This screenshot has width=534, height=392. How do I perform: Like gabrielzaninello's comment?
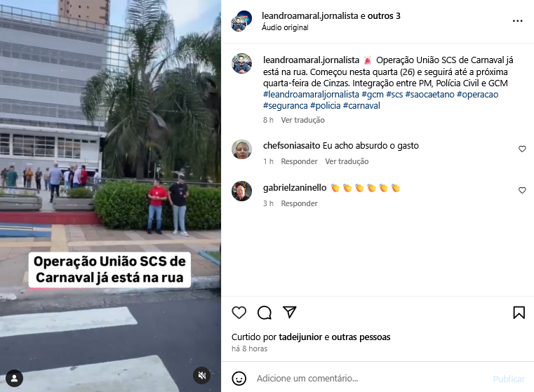[x=522, y=190]
